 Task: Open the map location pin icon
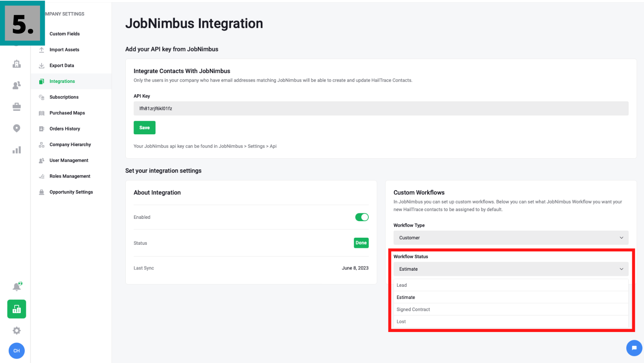(16, 128)
